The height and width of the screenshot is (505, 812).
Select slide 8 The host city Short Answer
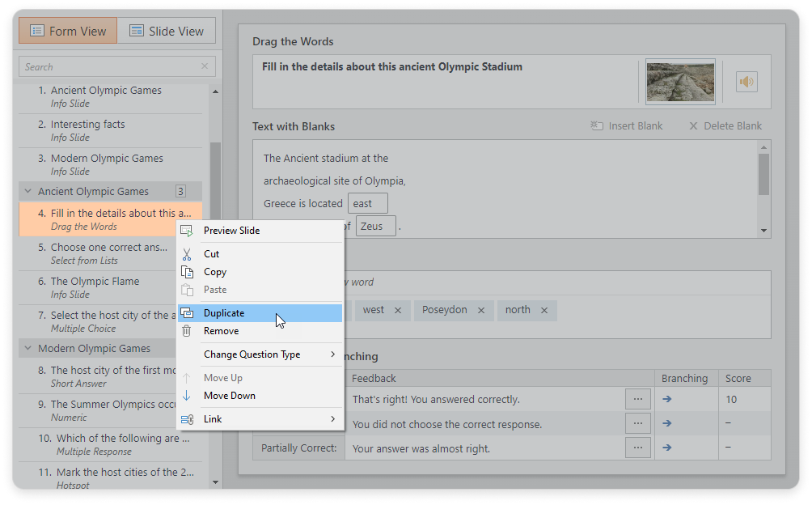99,376
